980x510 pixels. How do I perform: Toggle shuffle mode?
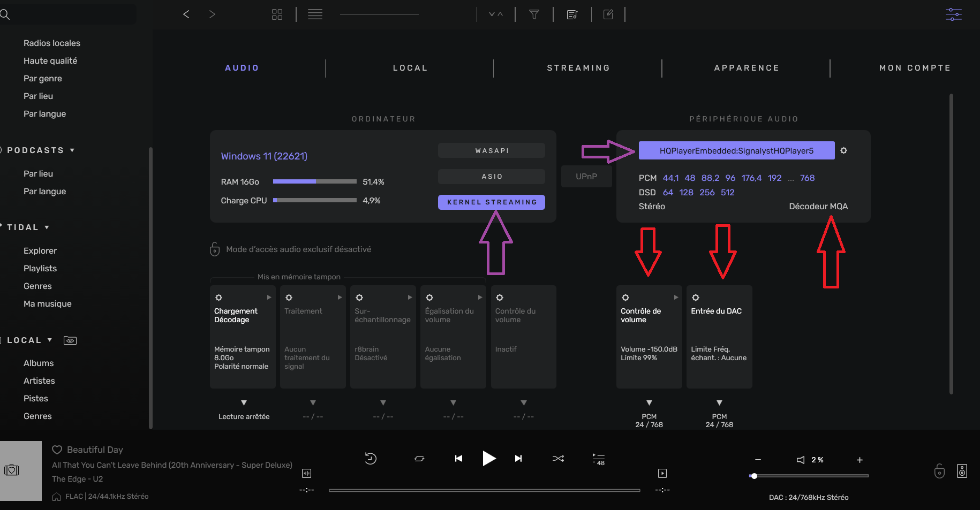[x=558, y=459]
